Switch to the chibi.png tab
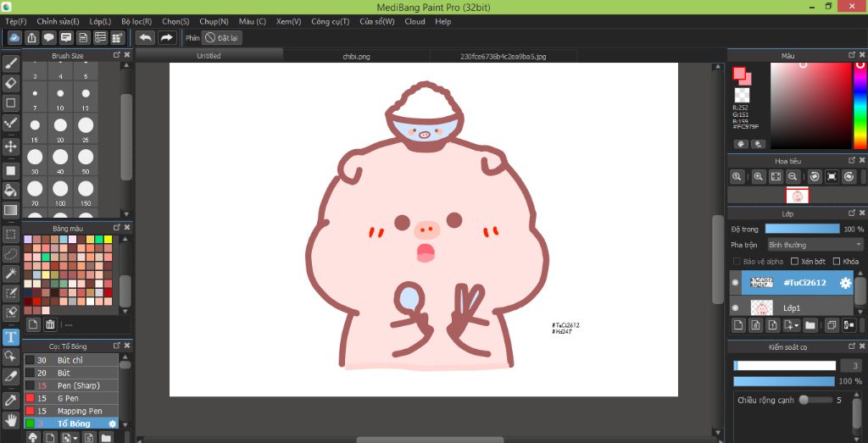The image size is (868, 443). [x=357, y=57]
